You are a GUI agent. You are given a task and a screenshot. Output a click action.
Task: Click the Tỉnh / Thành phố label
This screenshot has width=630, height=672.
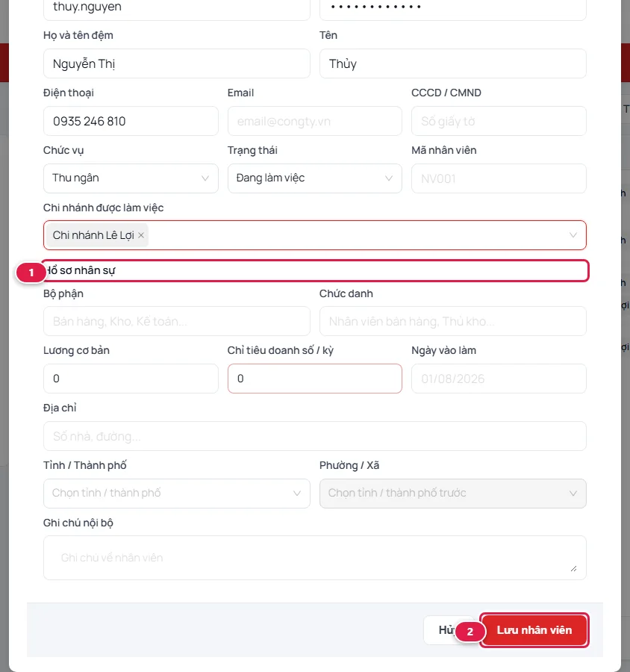[85, 465]
